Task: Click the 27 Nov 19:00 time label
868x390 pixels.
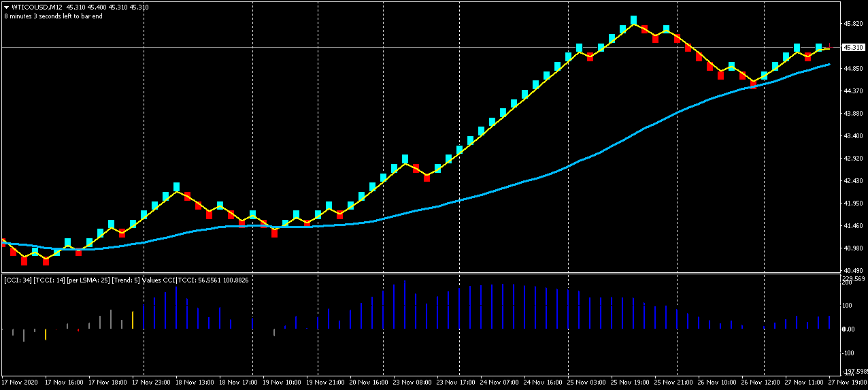Action: click(846, 383)
